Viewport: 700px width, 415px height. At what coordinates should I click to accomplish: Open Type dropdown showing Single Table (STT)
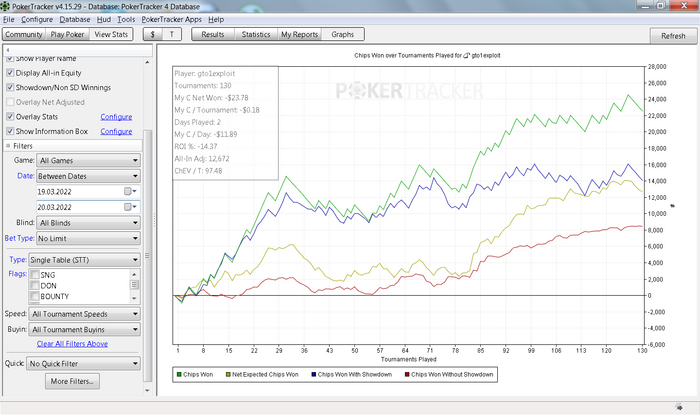point(84,260)
